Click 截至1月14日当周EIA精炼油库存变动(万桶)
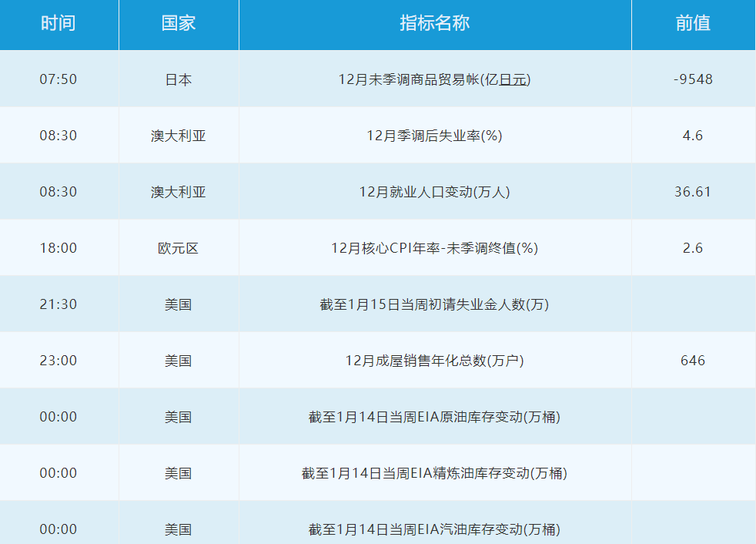 (435, 473)
